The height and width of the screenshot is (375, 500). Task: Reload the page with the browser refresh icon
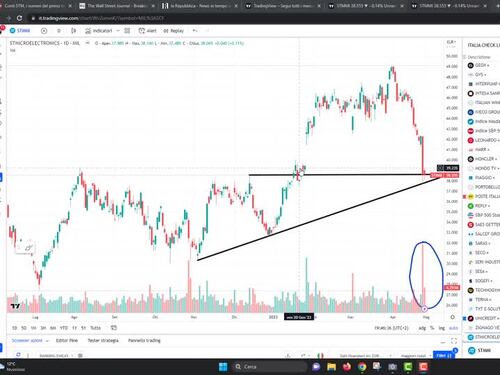click(x=19, y=18)
